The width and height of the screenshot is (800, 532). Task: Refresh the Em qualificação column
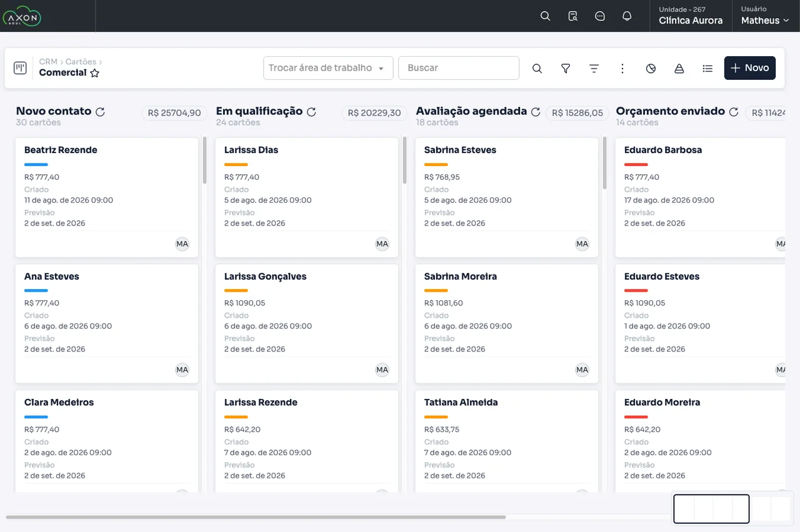[311, 112]
